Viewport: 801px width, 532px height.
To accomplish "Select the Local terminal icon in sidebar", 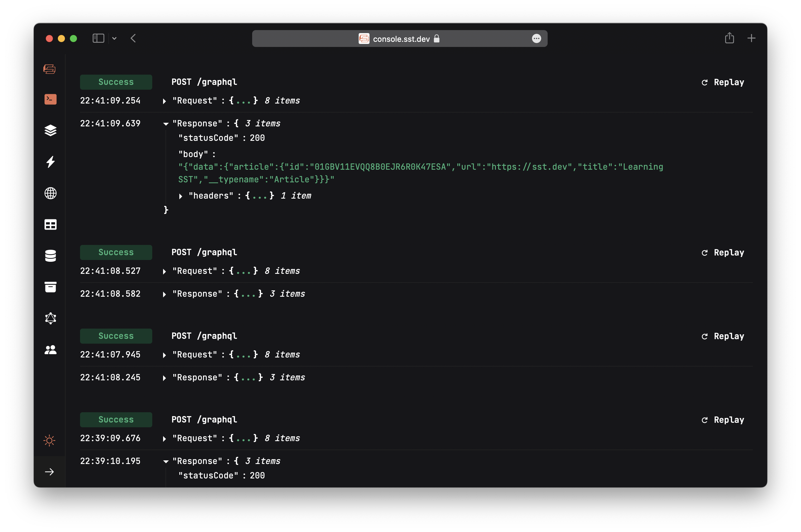I will 50,99.
